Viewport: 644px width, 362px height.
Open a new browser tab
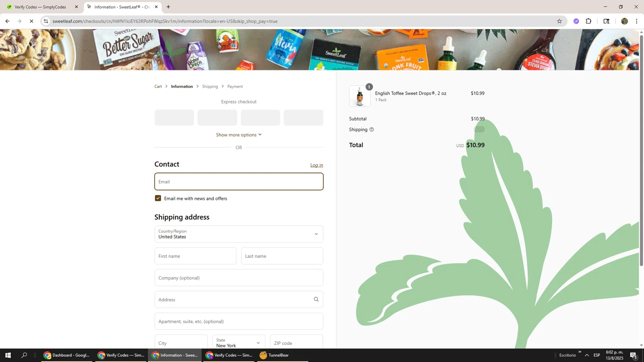[168, 7]
